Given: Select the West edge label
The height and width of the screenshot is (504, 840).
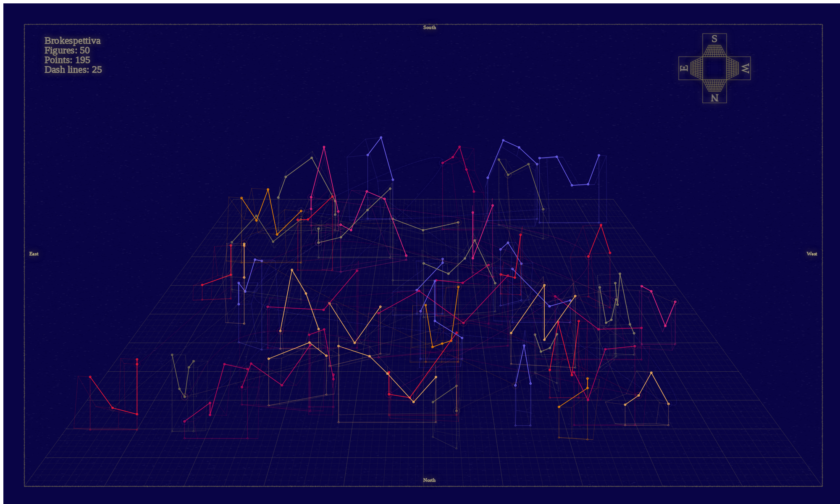Looking at the screenshot, I should click(812, 254).
